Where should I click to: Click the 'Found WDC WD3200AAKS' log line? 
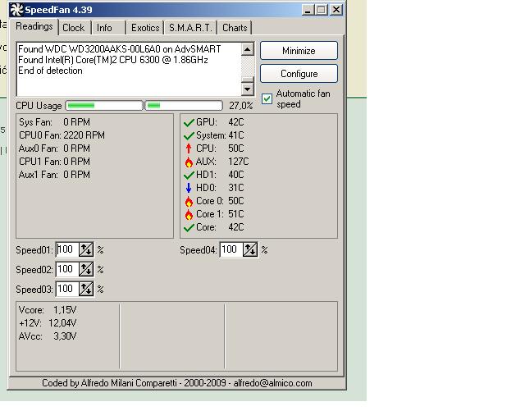[x=120, y=49]
